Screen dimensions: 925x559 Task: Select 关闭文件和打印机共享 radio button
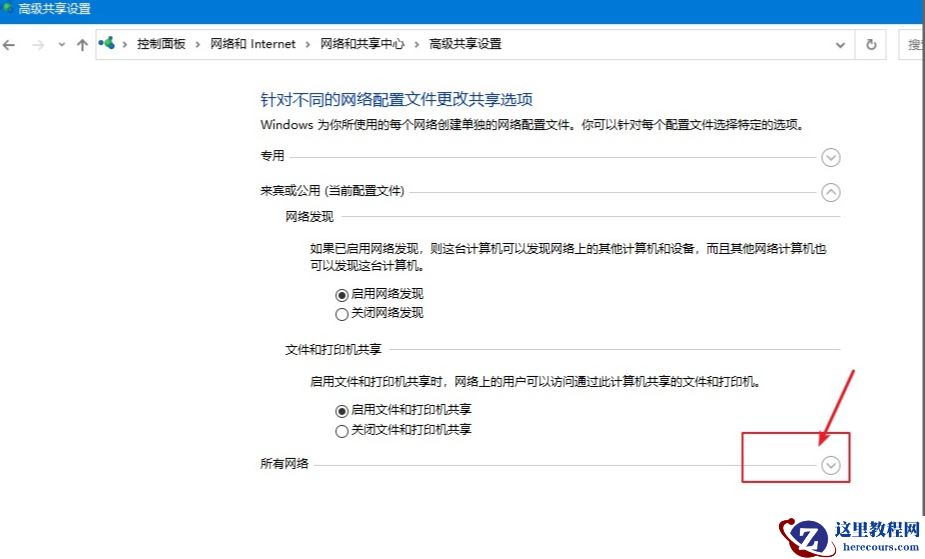tap(342, 432)
